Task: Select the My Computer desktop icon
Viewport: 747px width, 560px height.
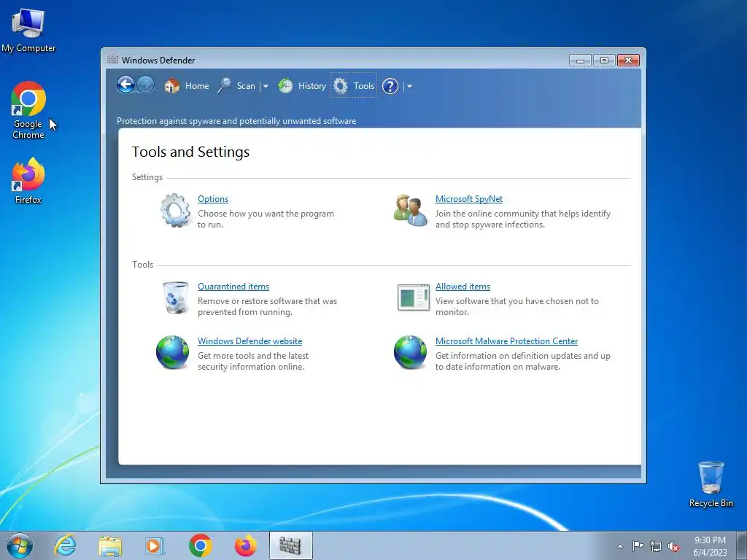Action: tap(28, 29)
